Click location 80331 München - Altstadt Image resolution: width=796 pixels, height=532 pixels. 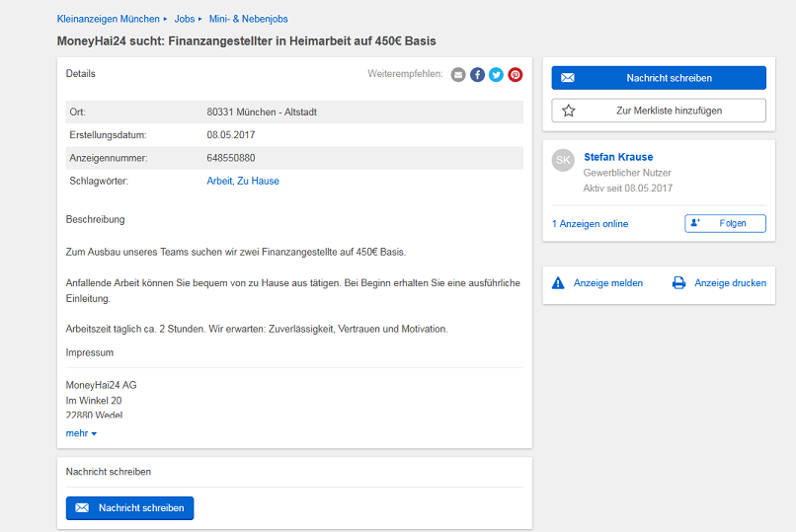pyautogui.click(x=262, y=113)
